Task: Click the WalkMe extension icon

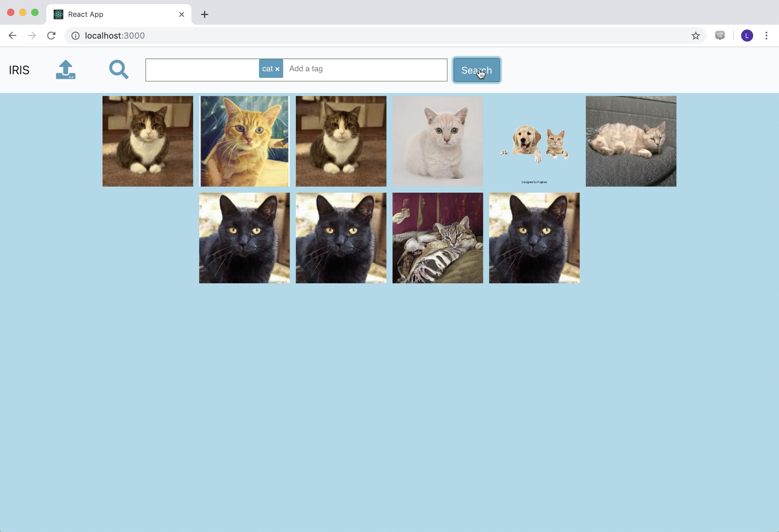Action: [x=720, y=36]
